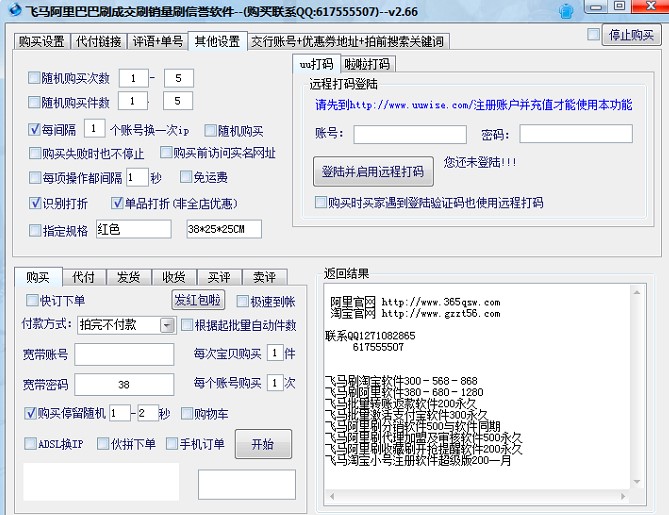
Task: Open the 发货 lower tab
Action: [129, 277]
